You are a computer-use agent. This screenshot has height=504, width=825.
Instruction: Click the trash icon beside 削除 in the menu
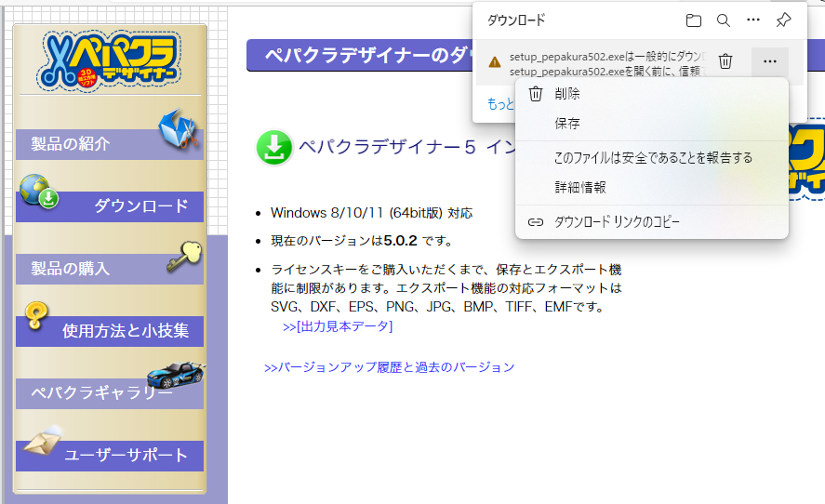point(536,94)
